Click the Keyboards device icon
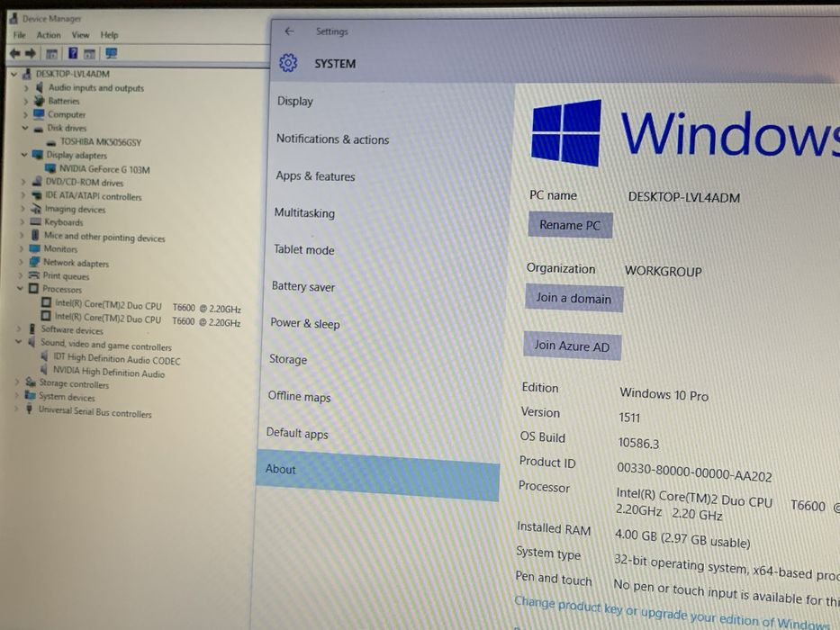This screenshot has height=630, width=840. point(35,221)
